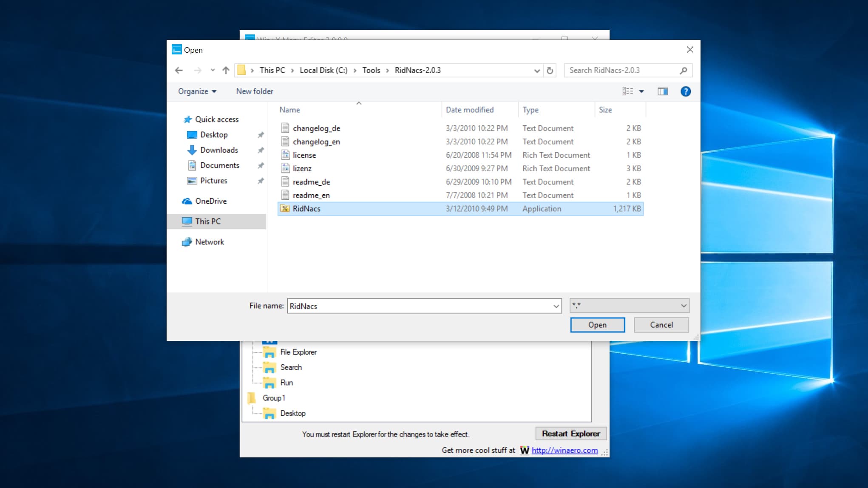Select the changelog_de text file
The width and height of the screenshot is (868, 488).
pos(460,128)
